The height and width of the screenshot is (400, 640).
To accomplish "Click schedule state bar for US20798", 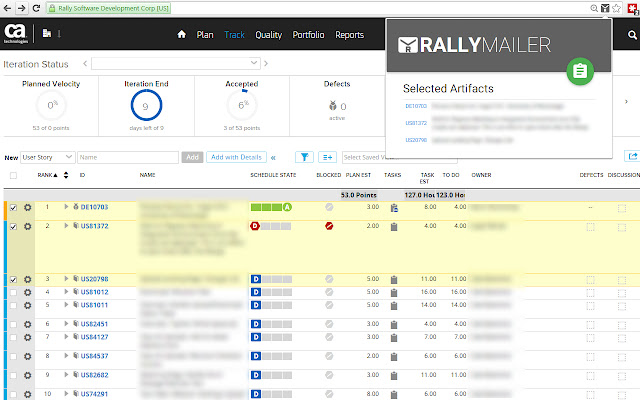I will (271, 279).
